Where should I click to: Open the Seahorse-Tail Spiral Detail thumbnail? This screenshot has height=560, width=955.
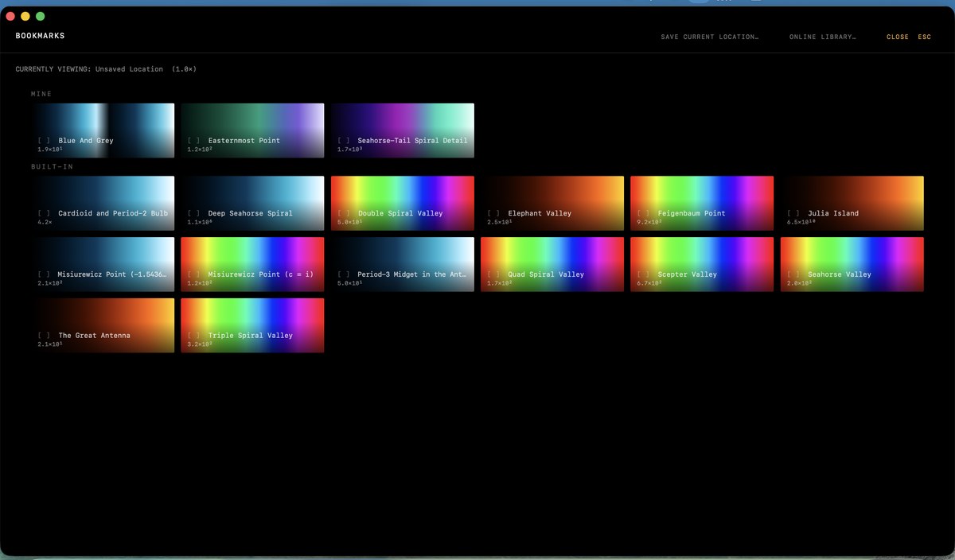(403, 130)
